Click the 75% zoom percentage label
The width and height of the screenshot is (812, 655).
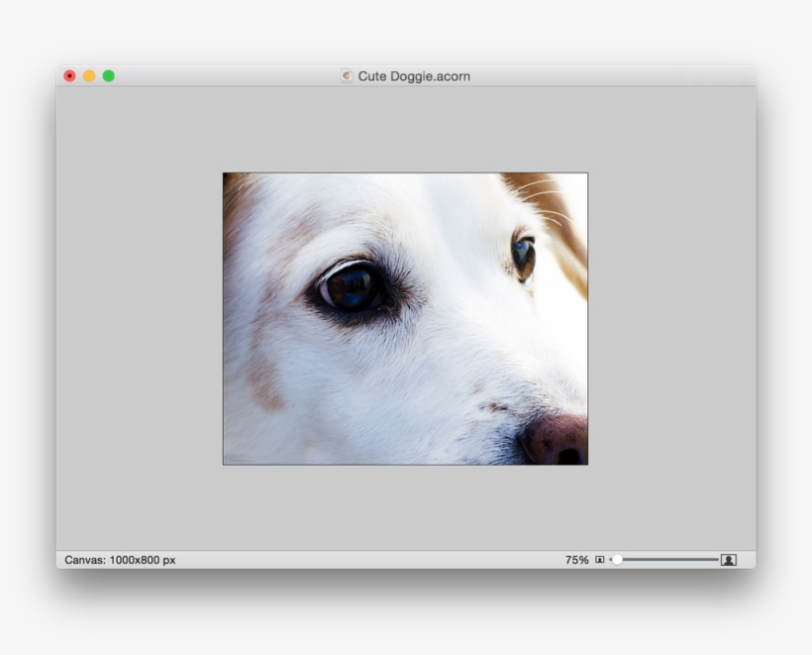(x=577, y=560)
